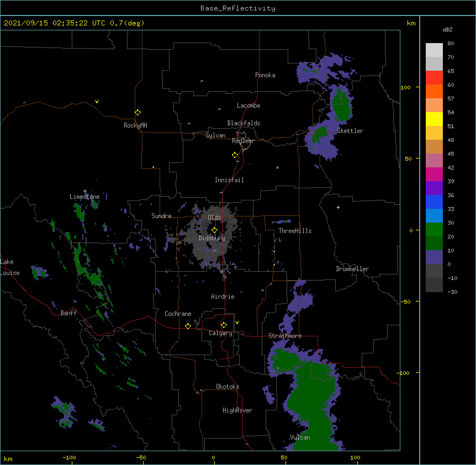Image resolution: width=476 pixels, height=465 pixels.
Task: Select the purple 39-36 dBZ legend swatch
Action: coord(434,188)
